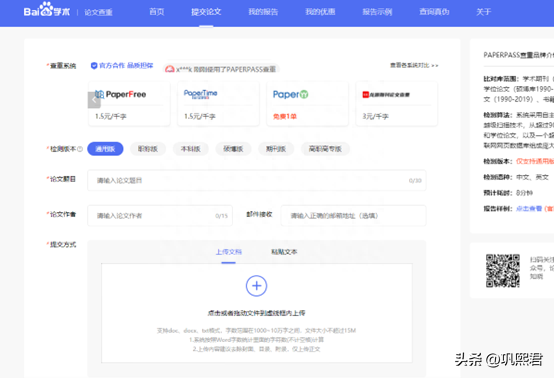The width and height of the screenshot is (554, 378).
Task: Select the 本科版 version pill
Action: click(x=190, y=149)
